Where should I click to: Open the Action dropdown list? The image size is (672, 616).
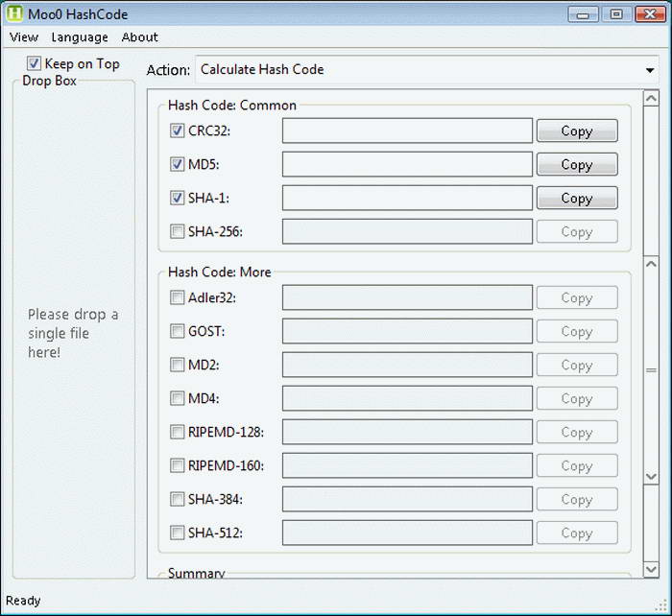coord(427,69)
